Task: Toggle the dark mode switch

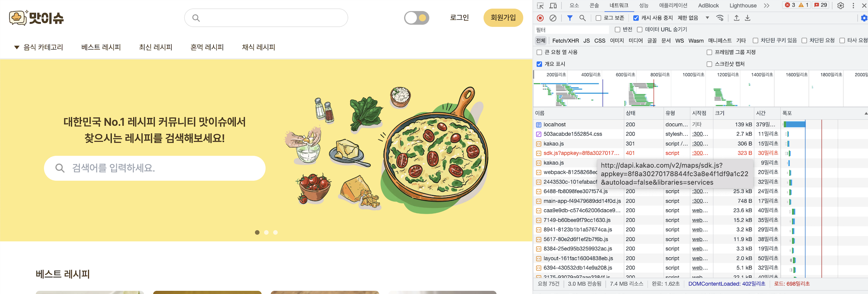Action: (x=417, y=18)
